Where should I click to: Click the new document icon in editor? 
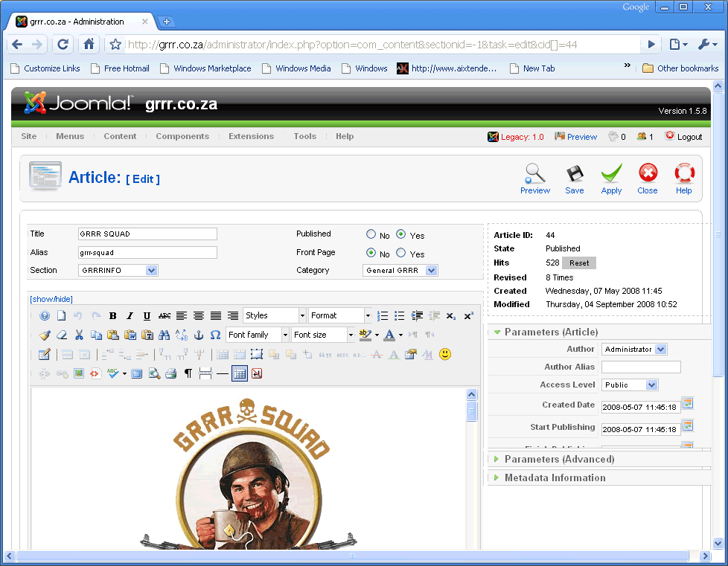pyautogui.click(x=61, y=316)
